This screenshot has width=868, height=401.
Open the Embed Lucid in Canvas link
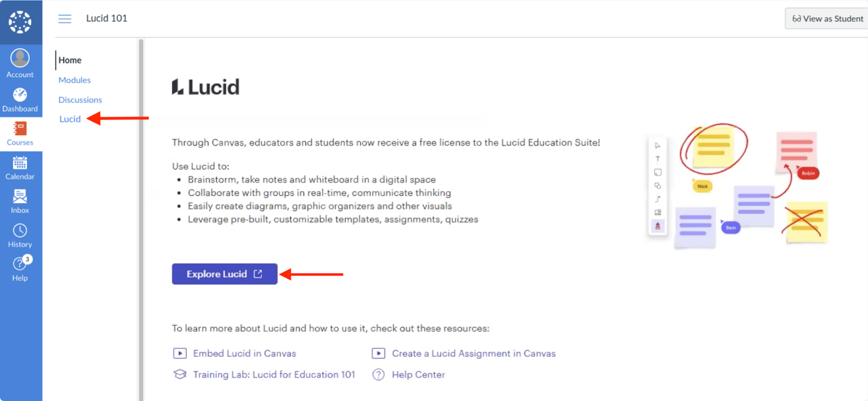click(x=245, y=353)
